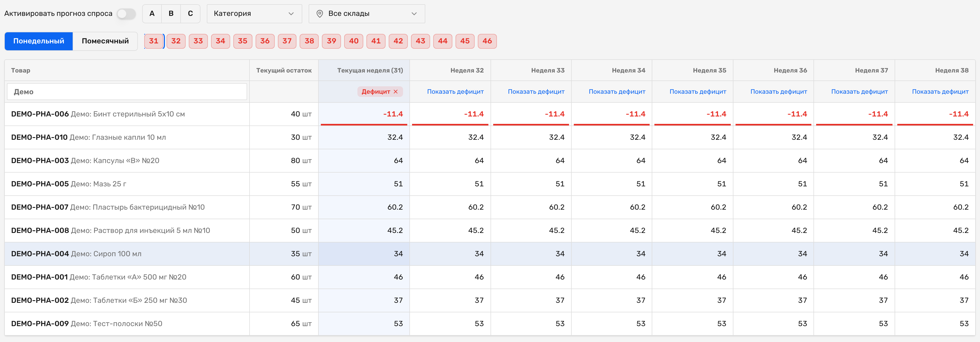This screenshot has width=980, height=342.
Task: Open product row DEMO-PHA-006 Бинт стерильный
Action: [490, 114]
